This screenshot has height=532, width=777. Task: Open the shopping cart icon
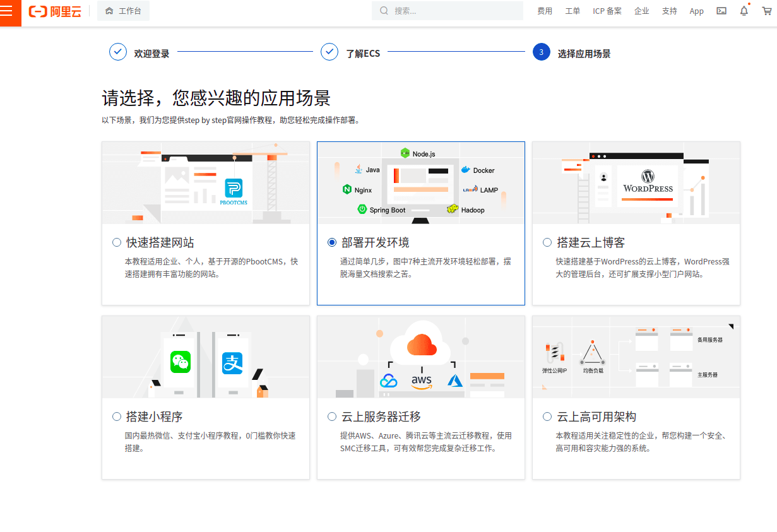[766, 11]
